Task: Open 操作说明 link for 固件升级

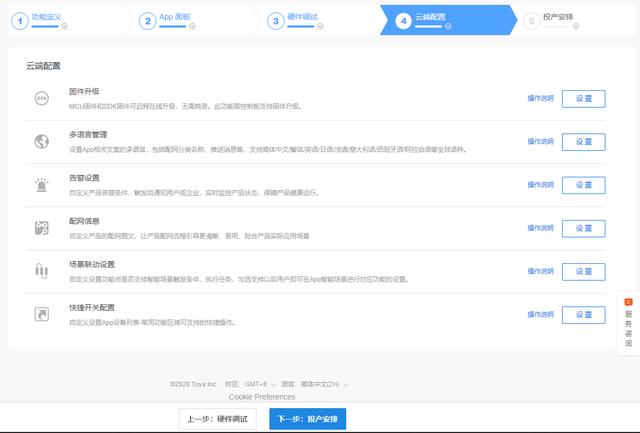Action: pyautogui.click(x=540, y=98)
